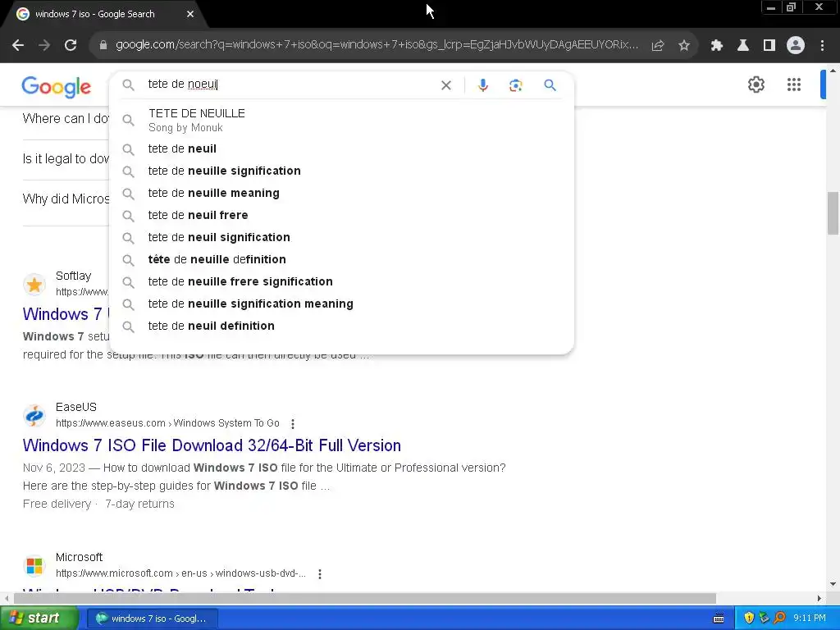Click the vertical scrollbar thumb
The height and width of the screenshot is (630, 840).
(833, 212)
